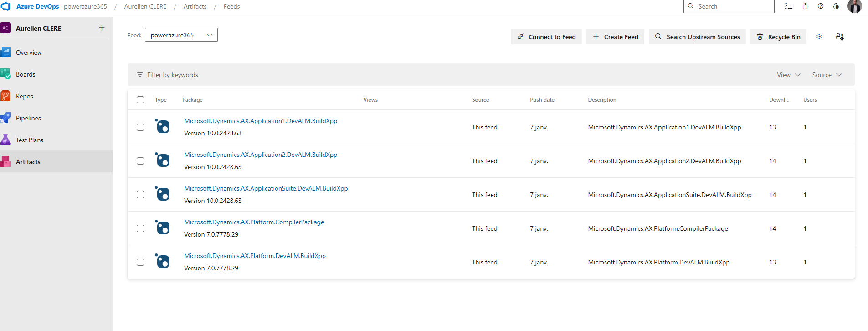Click the plus icon beside Aurelien CLERE
The width and height of the screenshot is (868, 331).
pyautogui.click(x=102, y=28)
